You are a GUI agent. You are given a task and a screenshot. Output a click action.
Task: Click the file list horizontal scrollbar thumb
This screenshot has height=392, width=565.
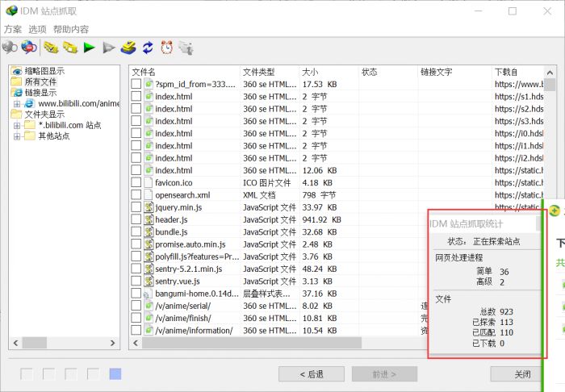[x=252, y=343]
